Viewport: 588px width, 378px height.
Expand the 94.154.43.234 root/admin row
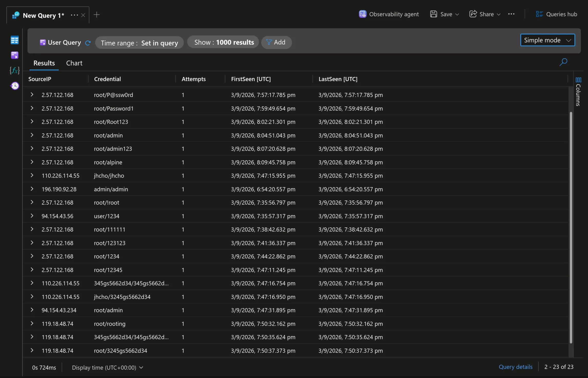(x=32, y=310)
